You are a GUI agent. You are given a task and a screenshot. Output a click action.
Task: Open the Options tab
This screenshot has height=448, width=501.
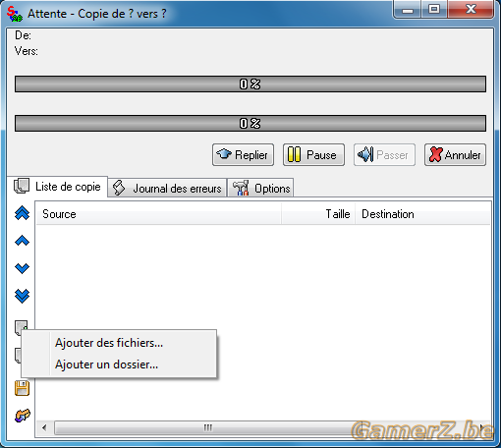point(260,189)
